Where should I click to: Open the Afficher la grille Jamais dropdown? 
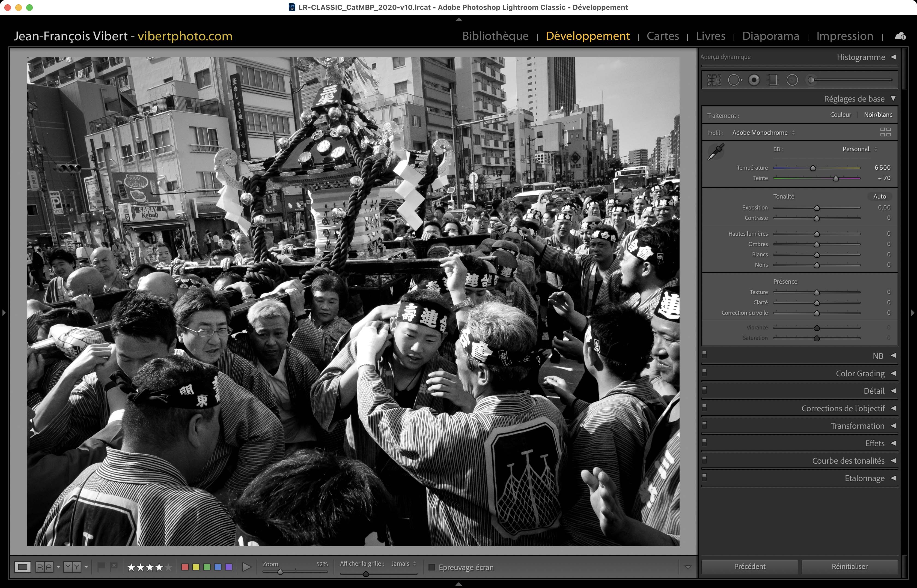pyautogui.click(x=403, y=563)
